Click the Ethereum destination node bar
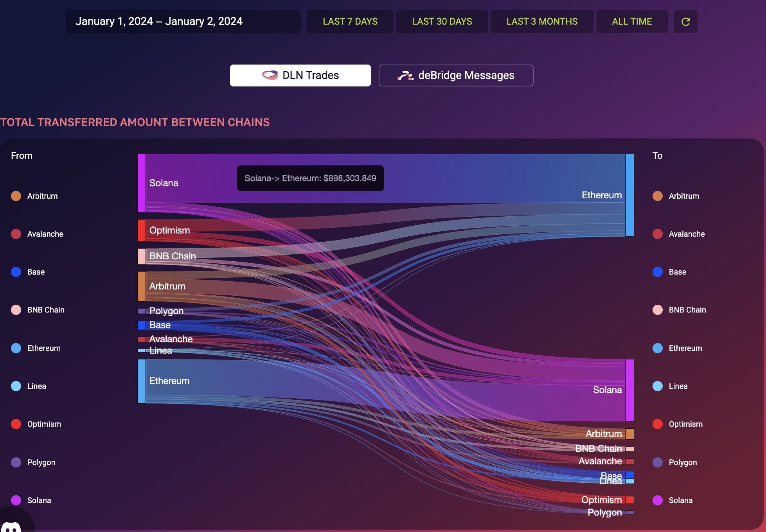Screen dimensions: 766x532 pos(629,195)
